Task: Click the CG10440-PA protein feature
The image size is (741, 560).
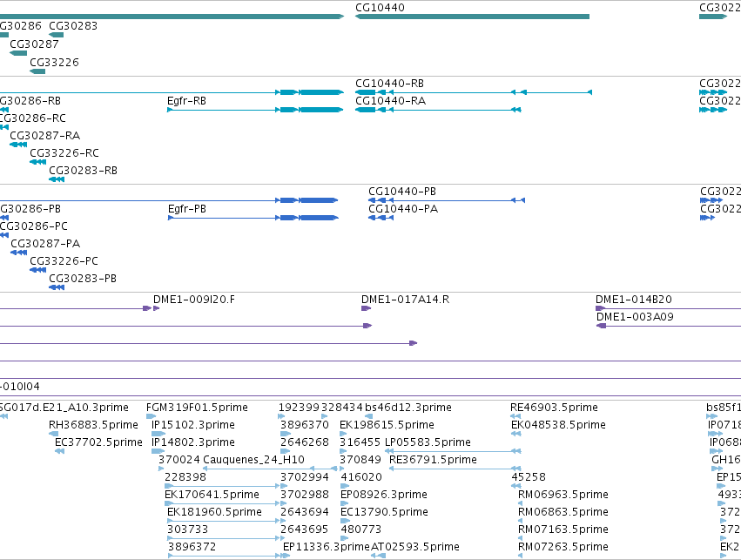Action: point(381,218)
